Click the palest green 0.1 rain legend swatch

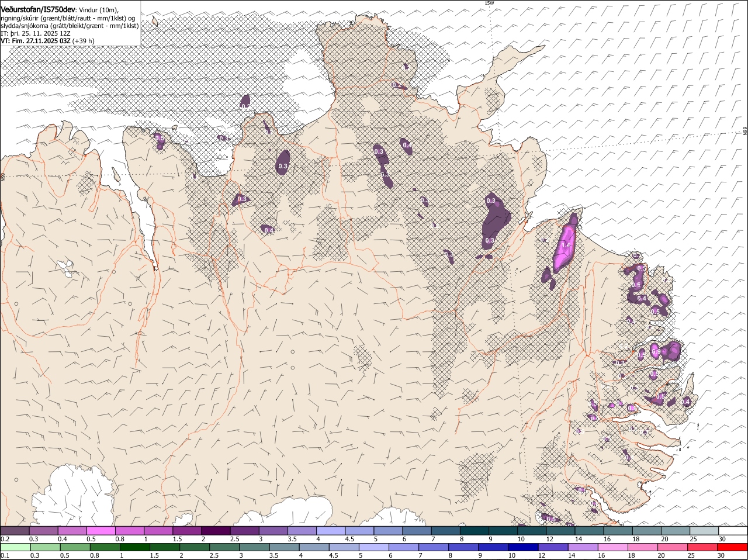click(15, 547)
